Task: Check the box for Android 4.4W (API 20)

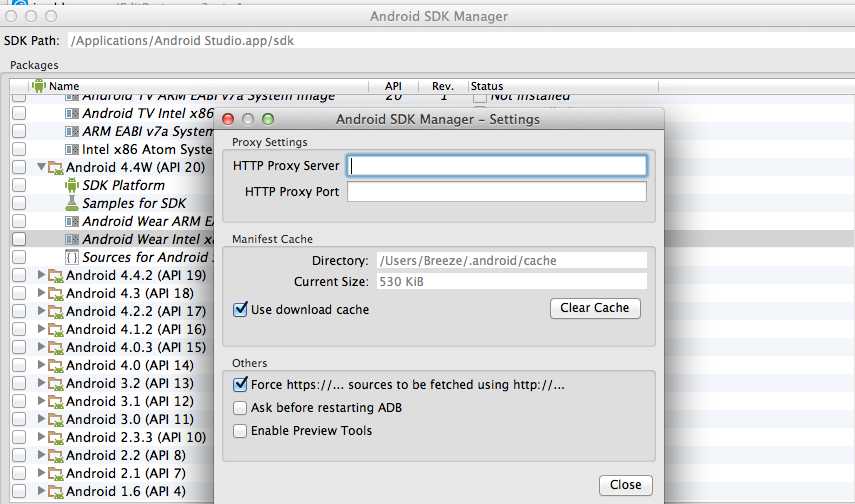Action: [x=19, y=167]
